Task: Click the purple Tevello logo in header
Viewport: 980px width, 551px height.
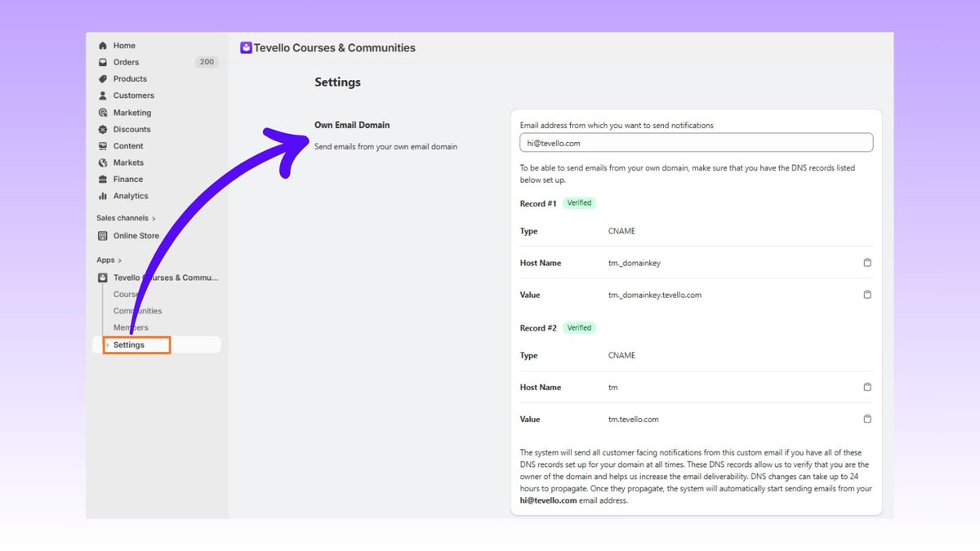Action: pyautogui.click(x=246, y=48)
